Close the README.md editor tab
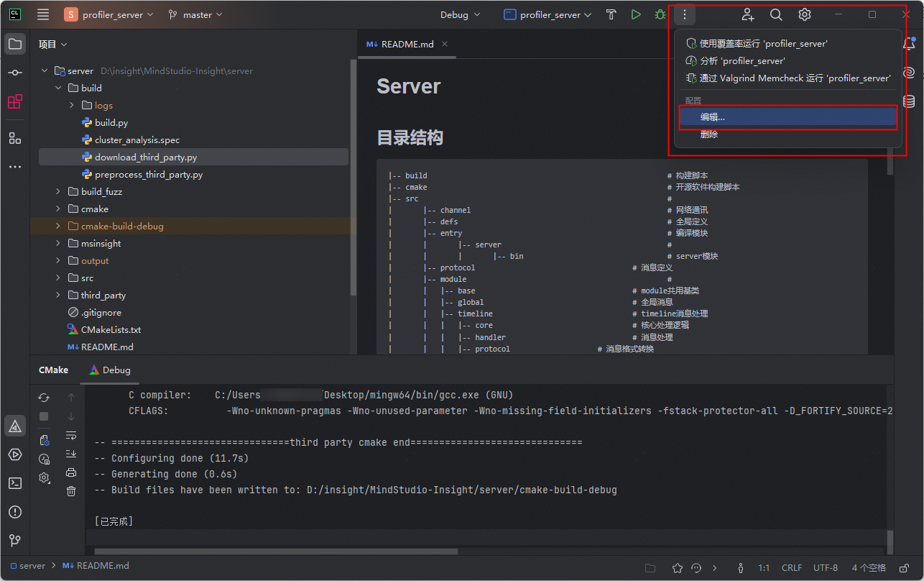Screen dimensions: 924x581 pyautogui.click(x=445, y=44)
